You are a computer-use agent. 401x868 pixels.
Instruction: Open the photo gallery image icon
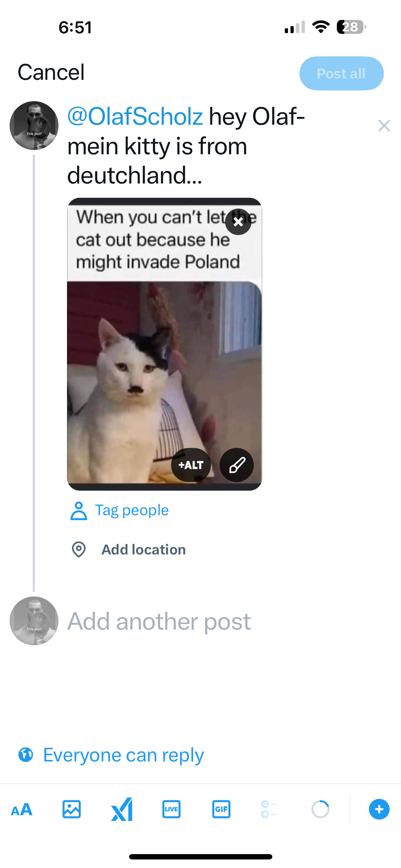pyautogui.click(x=72, y=809)
